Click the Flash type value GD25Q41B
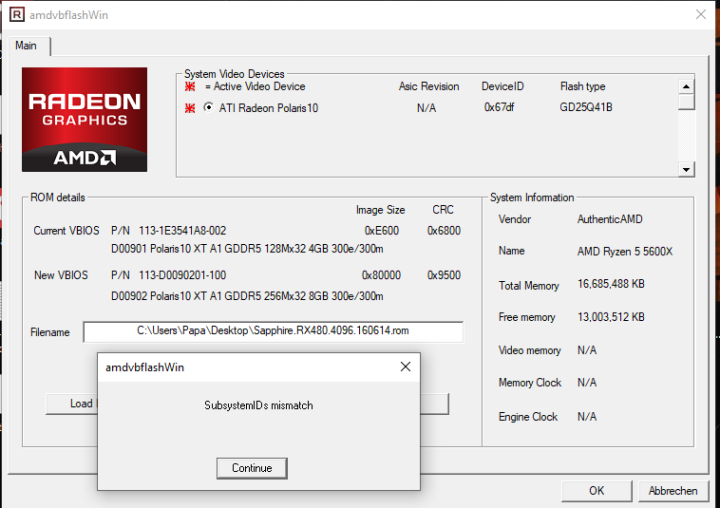The width and height of the screenshot is (720, 508). coord(585,107)
